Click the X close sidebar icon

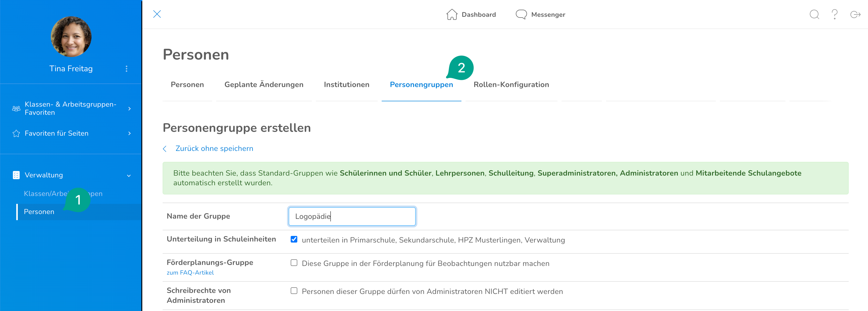(157, 14)
